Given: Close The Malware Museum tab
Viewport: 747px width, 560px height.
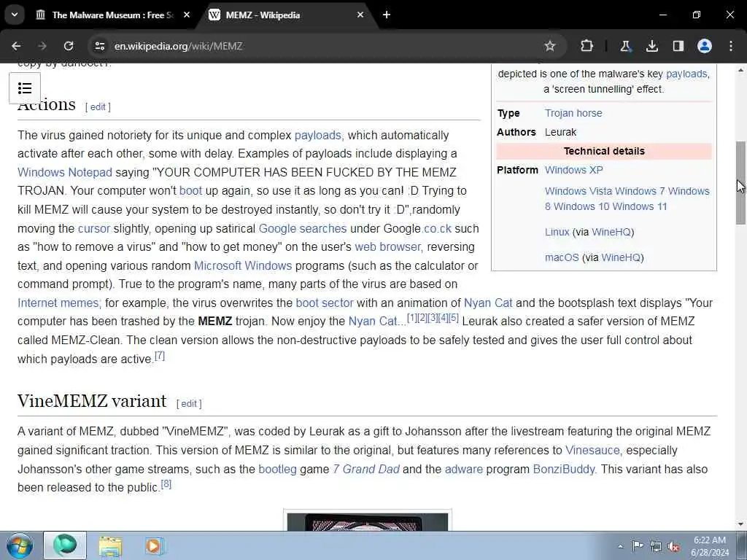Looking at the screenshot, I should click(187, 15).
